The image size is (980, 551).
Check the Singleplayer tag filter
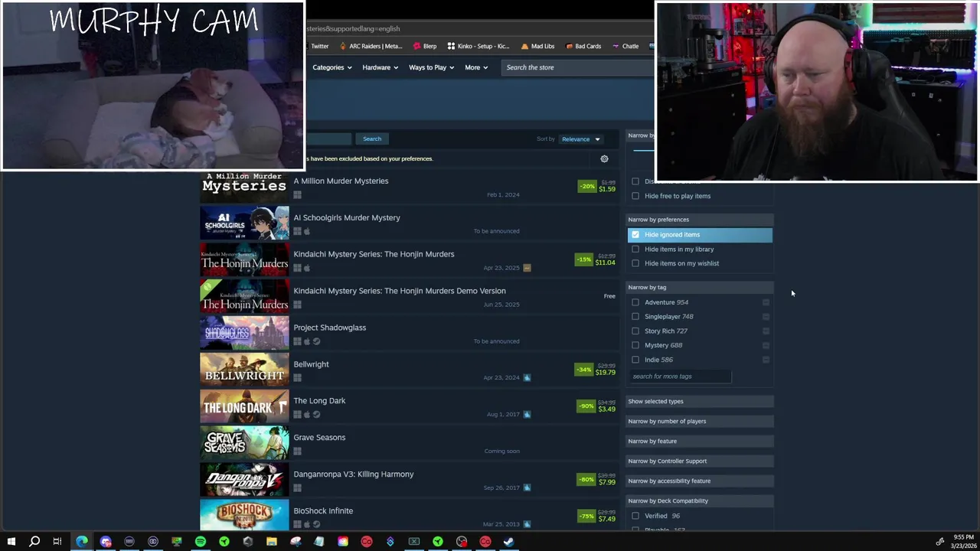635,317
